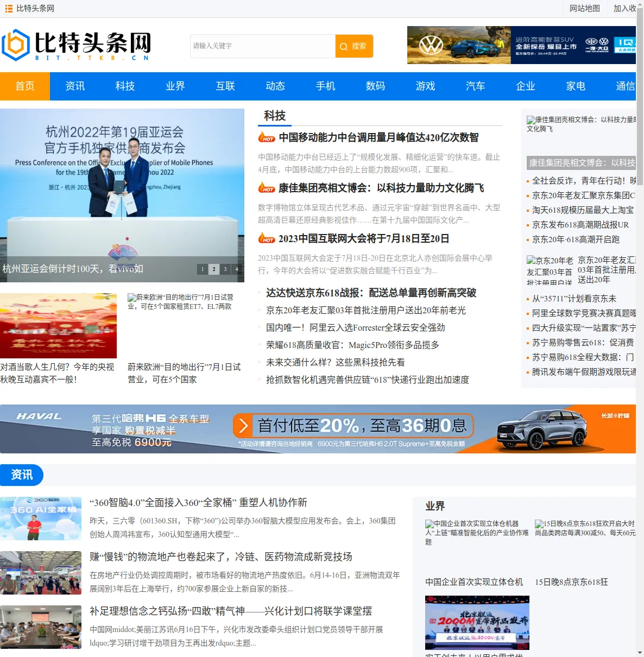Show carousel slide 2
The image size is (644, 657).
pos(214,269)
